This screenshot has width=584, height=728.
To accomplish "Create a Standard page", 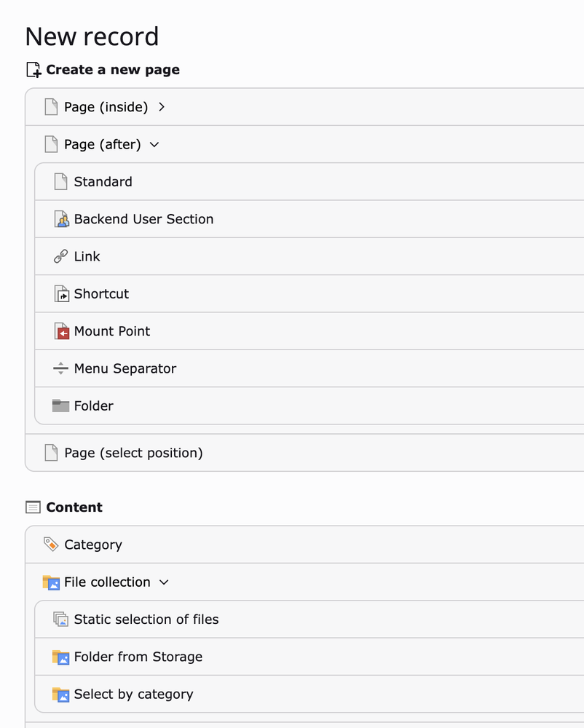I will pos(103,182).
